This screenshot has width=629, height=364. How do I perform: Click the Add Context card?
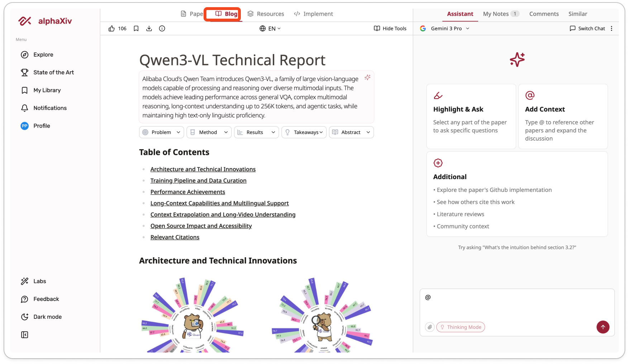tap(563, 116)
